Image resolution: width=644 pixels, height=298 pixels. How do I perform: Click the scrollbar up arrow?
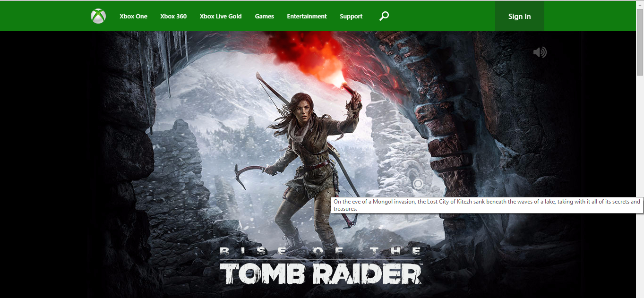640,4
